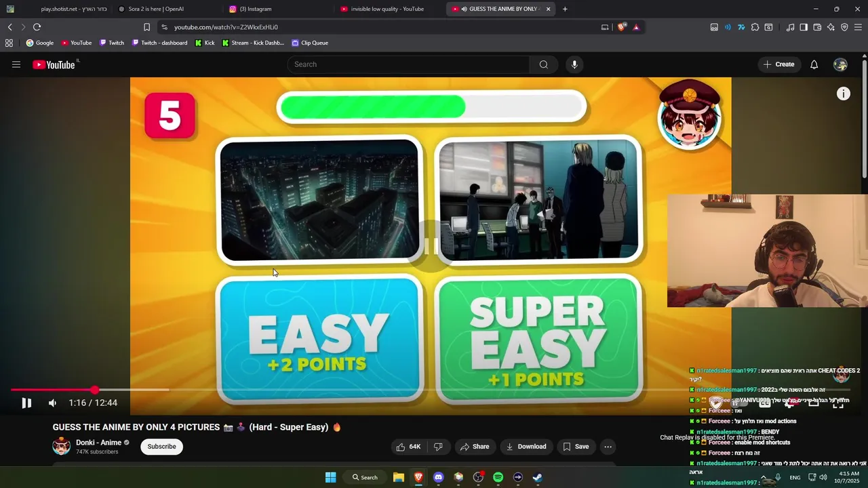The image size is (868, 488).
Task: Like the video with 64K likes
Action: pos(408,447)
